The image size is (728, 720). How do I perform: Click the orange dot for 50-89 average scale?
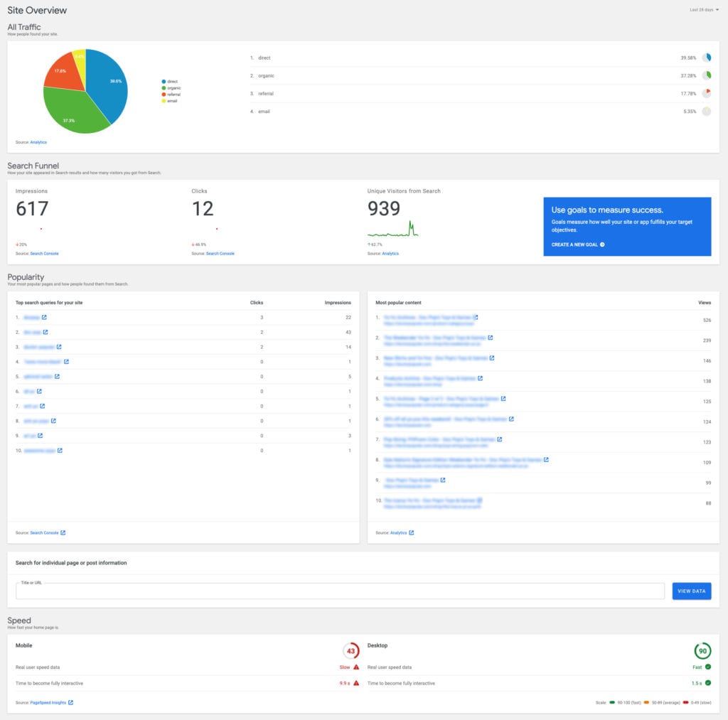(x=646, y=702)
